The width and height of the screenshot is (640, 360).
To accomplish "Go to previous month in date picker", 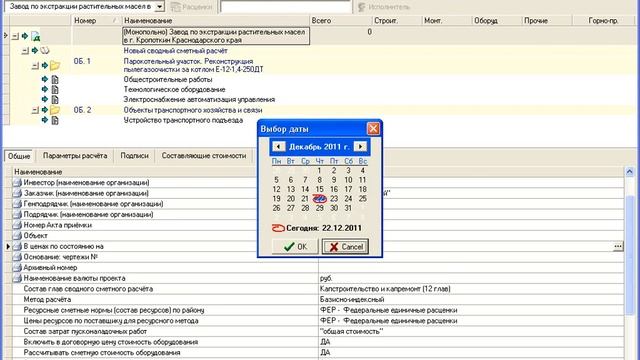I will 279,147.
